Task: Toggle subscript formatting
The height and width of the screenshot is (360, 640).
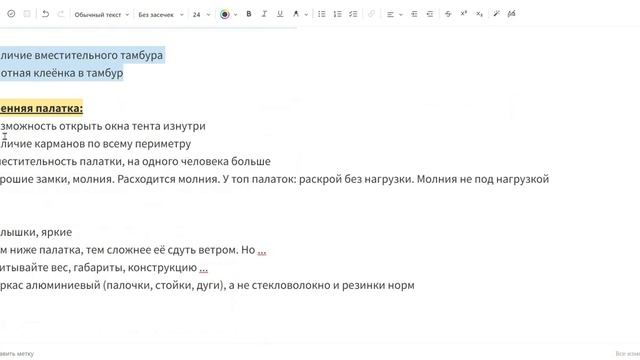Action: click(479, 14)
